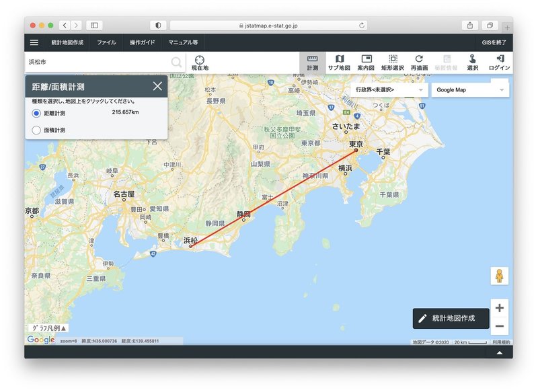Image resolution: width=538 pixels, height=392 pixels.
Task: Select the 計測 measurement tool
Action: (312, 63)
